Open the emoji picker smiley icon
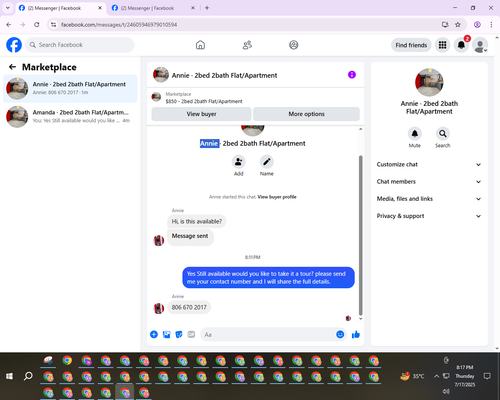The height and width of the screenshot is (400, 500). coord(340,334)
